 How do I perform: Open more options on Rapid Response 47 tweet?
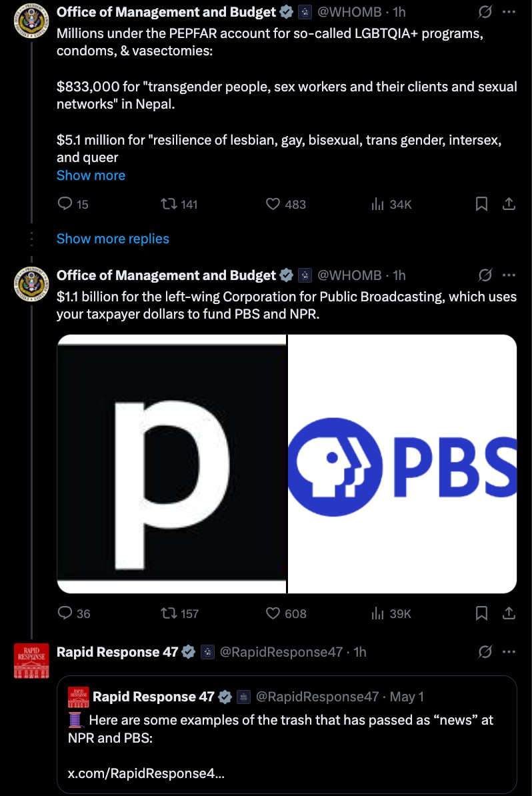[509, 652]
